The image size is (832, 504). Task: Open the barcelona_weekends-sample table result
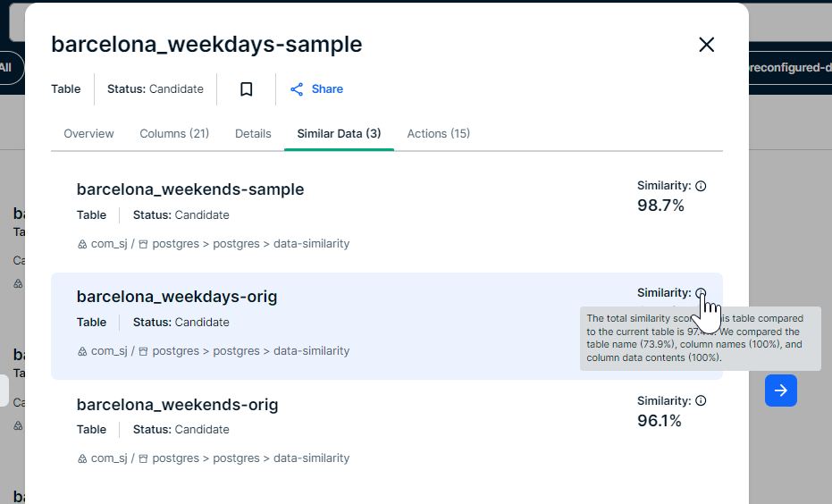190,189
